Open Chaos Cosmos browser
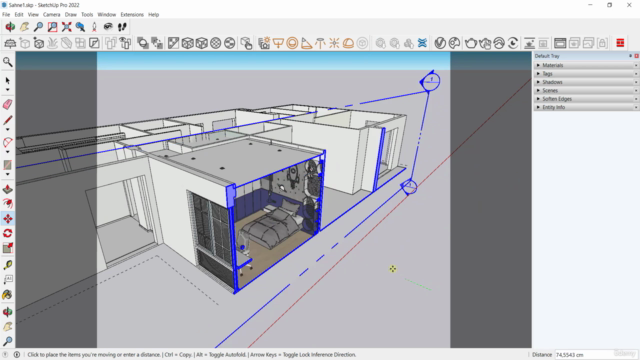Image resolution: width=640 pixels, height=360 pixels. [x=454, y=43]
